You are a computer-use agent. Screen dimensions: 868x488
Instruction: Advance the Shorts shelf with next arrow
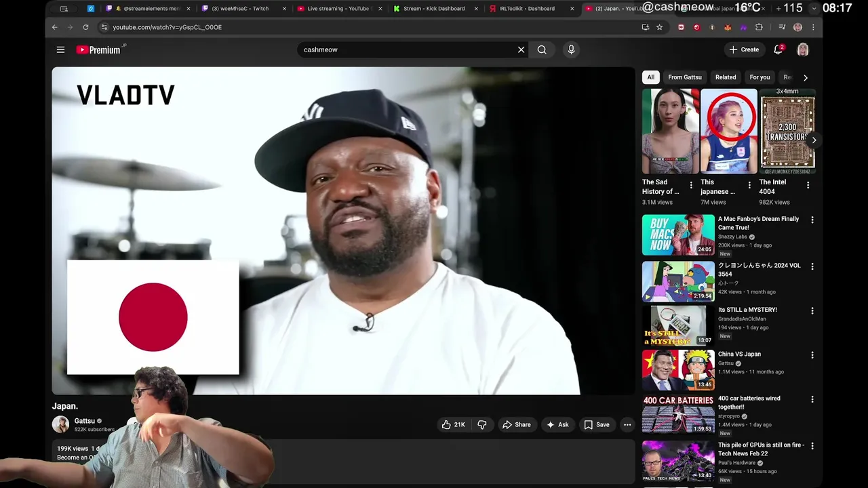(813, 140)
